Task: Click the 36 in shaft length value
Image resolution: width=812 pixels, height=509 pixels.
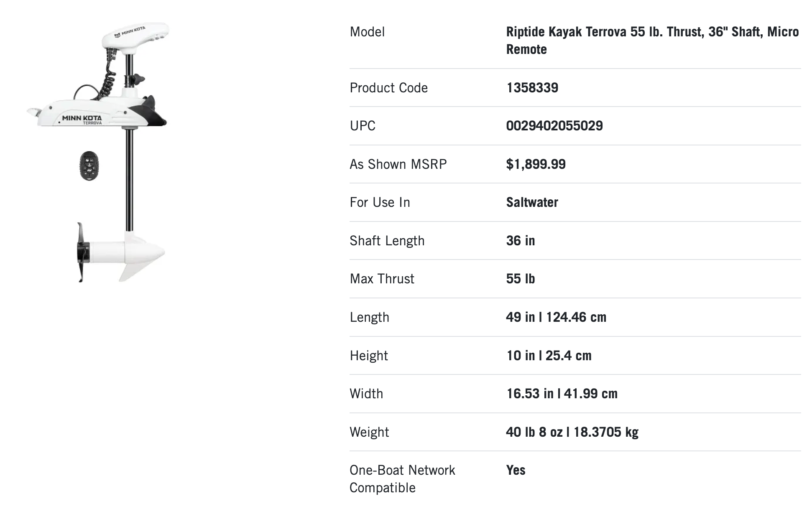Action: tap(520, 241)
